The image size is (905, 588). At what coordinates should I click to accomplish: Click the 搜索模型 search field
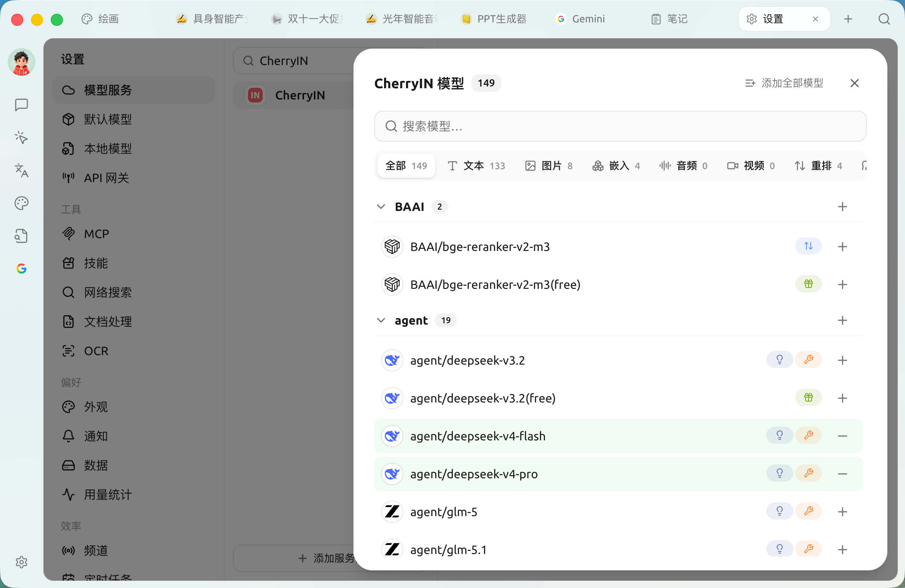[x=620, y=126]
